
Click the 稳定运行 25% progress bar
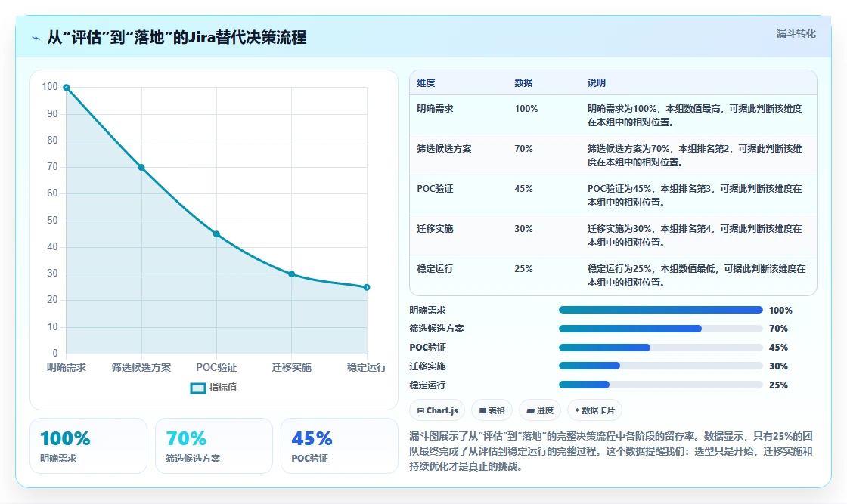[661, 385]
